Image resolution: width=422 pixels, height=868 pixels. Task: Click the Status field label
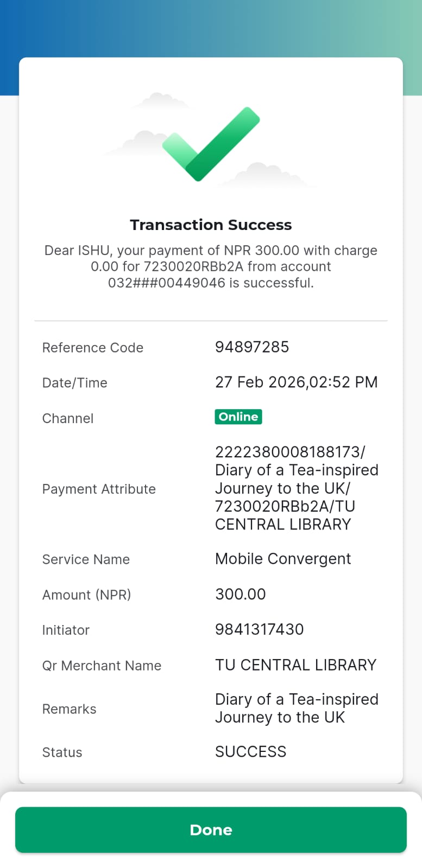click(62, 752)
